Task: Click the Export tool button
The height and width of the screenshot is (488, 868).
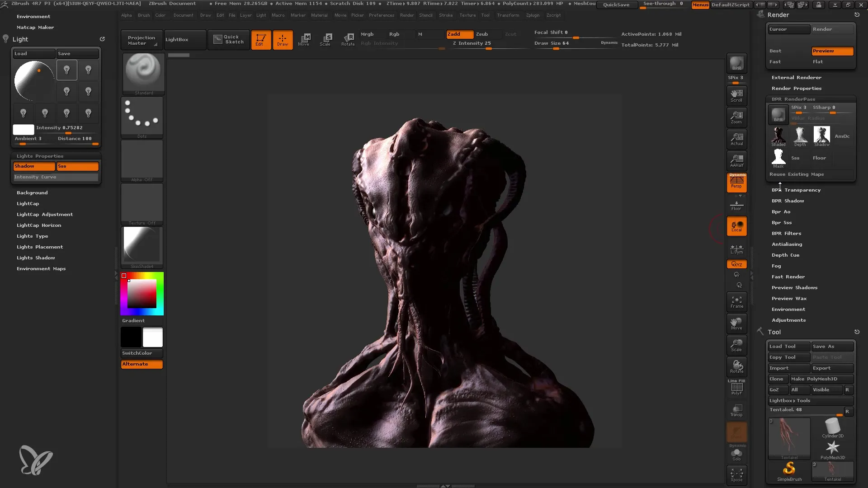Action: (x=832, y=368)
